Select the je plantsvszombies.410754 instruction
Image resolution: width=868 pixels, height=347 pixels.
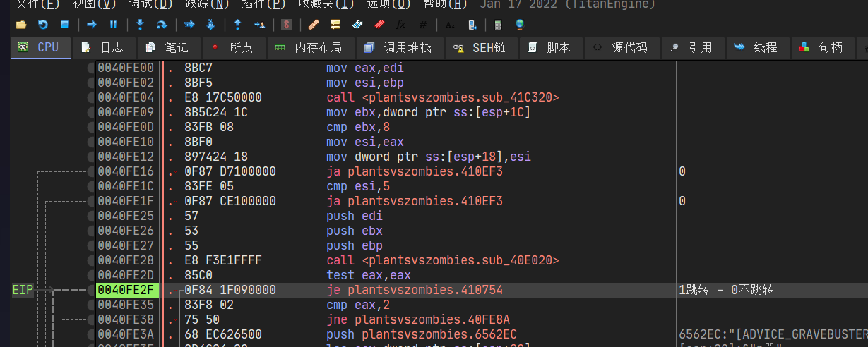[415, 290]
